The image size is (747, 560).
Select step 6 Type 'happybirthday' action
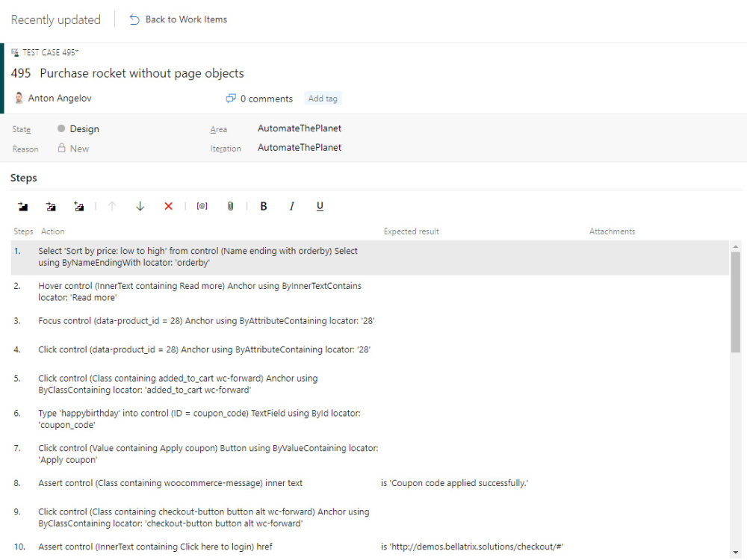tap(199, 419)
